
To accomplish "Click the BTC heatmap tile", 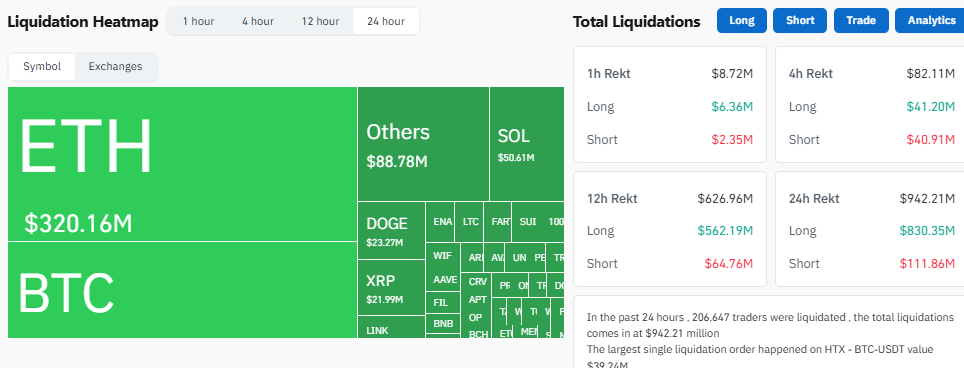I will coord(183,290).
